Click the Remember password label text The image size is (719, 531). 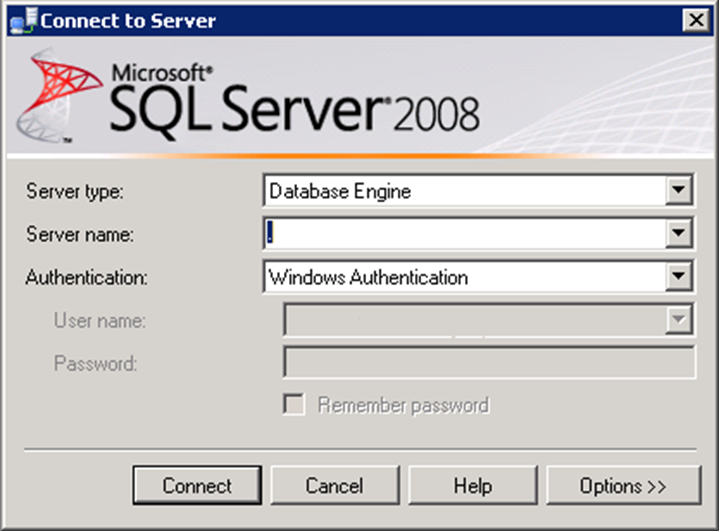point(404,405)
